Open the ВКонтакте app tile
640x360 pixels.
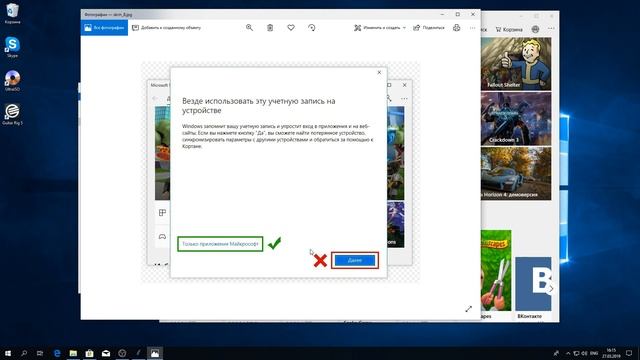pos(533,288)
